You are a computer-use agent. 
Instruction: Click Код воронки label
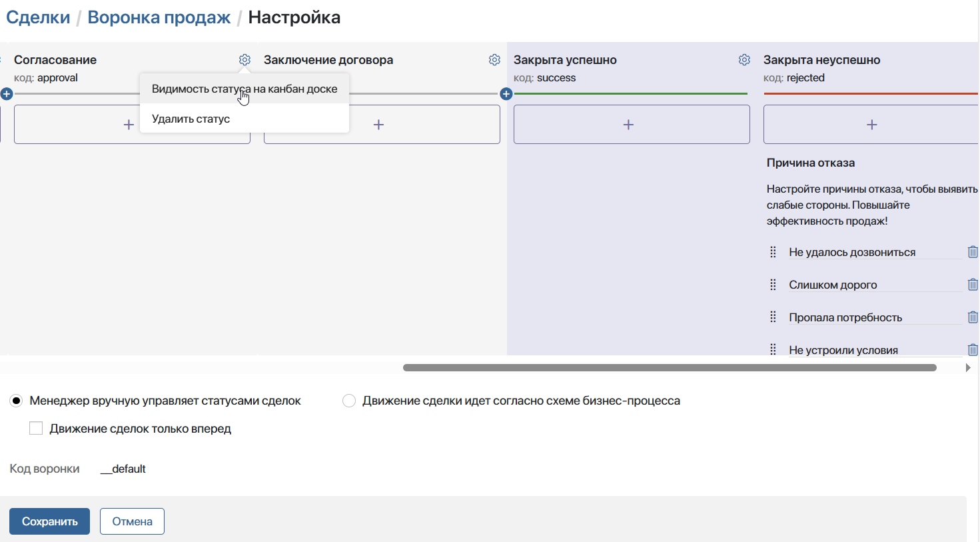pyautogui.click(x=45, y=469)
